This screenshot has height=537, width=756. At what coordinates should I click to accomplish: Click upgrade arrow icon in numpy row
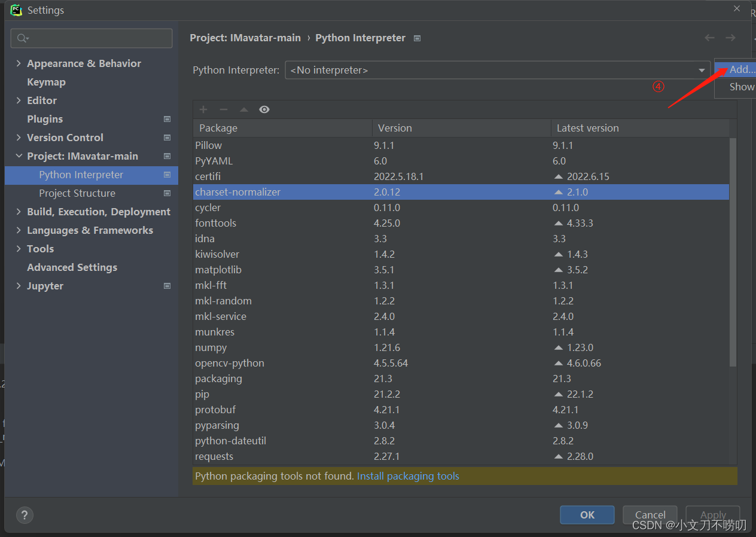click(559, 348)
